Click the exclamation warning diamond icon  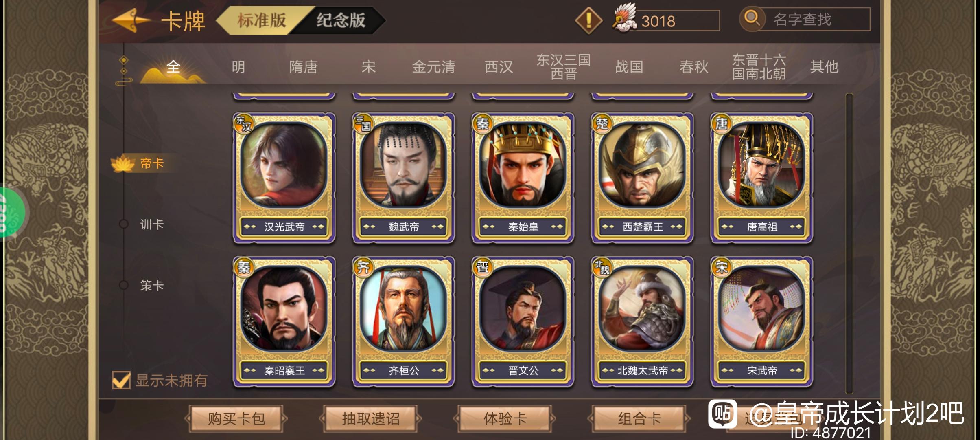pos(588,20)
